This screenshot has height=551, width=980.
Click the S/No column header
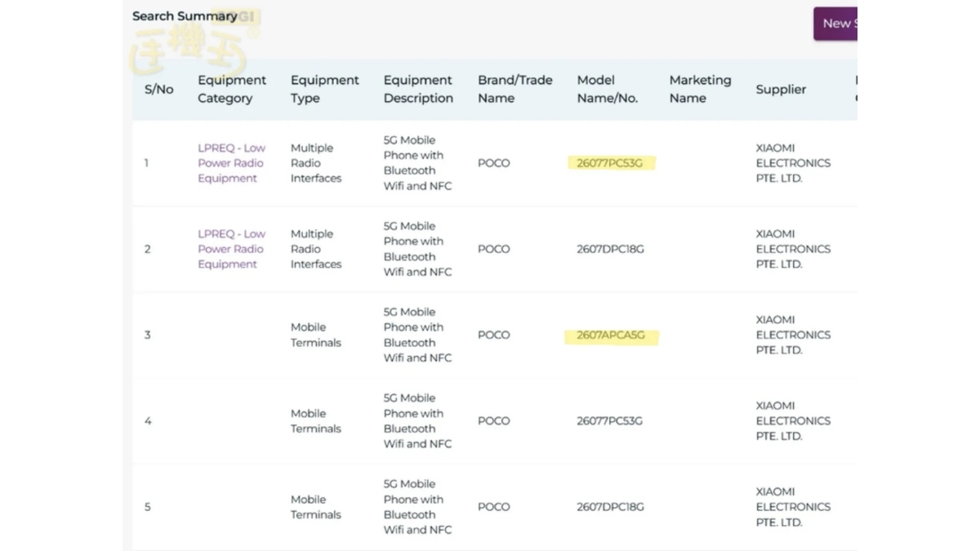[x=158, y=90]
